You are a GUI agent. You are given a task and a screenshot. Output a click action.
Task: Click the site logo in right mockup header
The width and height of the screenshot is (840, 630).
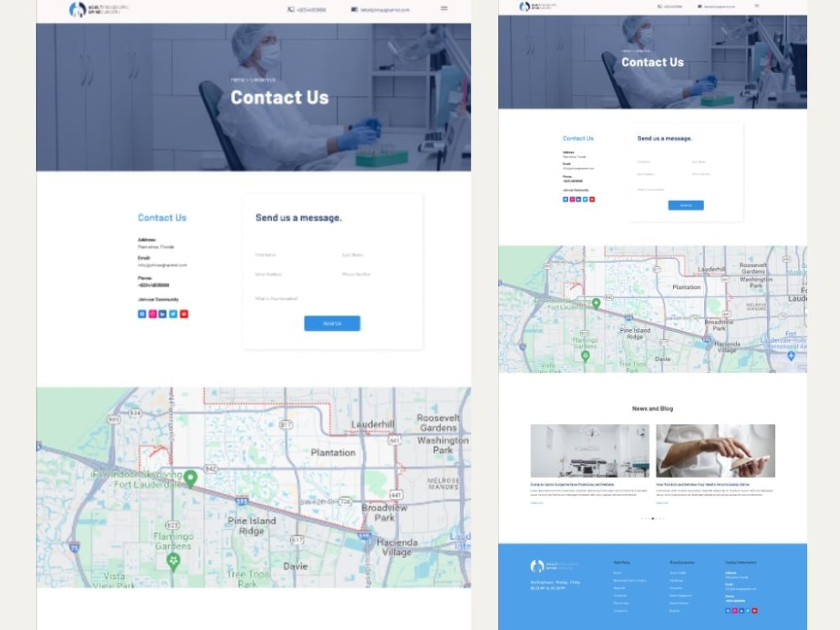pyautogui.click(x=538, y=7)
